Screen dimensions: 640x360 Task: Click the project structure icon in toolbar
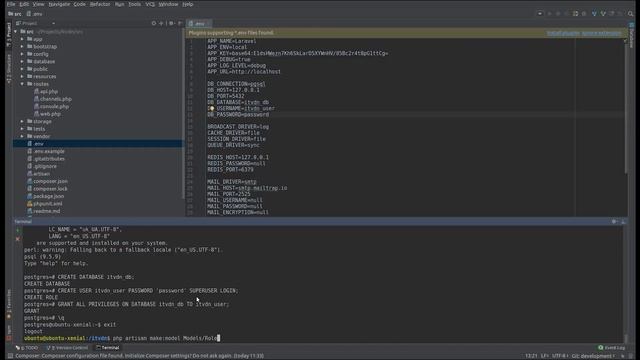(575, 13)
